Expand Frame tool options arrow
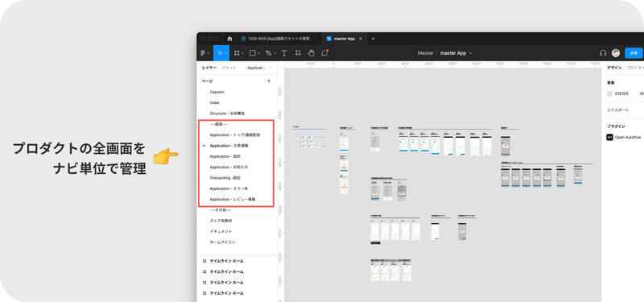This screenshot has width=644, height=302. [x=243, y=53]
